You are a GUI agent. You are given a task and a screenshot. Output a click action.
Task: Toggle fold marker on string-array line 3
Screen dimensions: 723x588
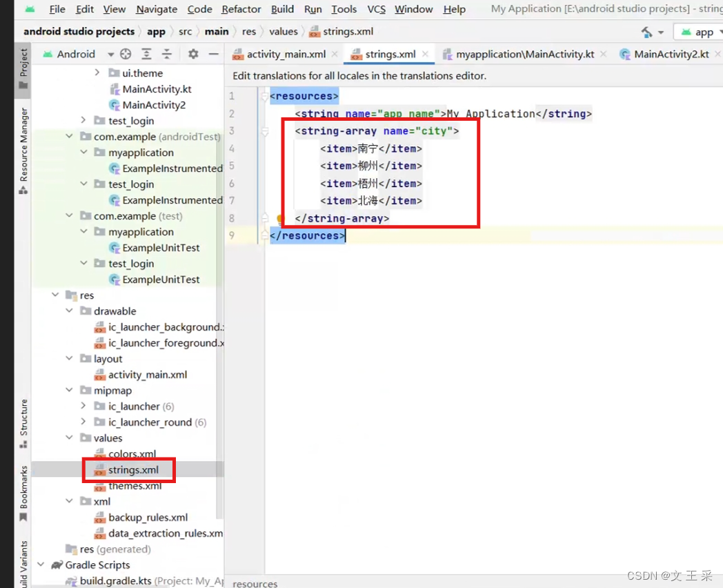tap(265, 131)
